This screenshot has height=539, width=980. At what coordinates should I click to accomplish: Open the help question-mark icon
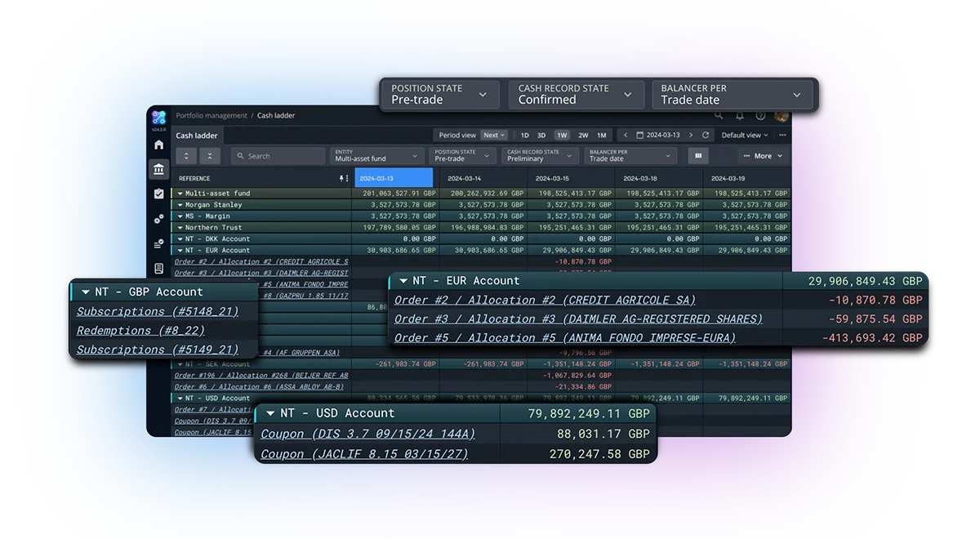(x=760, y=115)
